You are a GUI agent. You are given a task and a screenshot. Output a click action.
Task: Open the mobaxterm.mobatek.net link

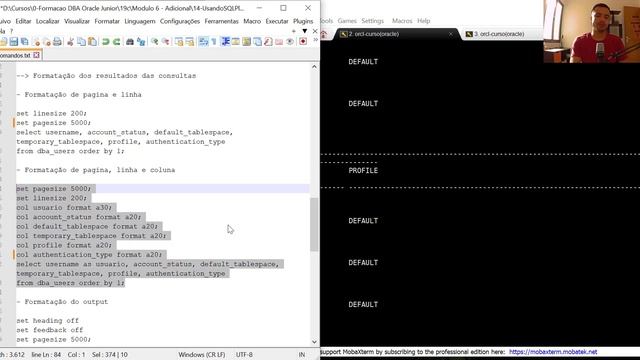click(x=553, y=352)
